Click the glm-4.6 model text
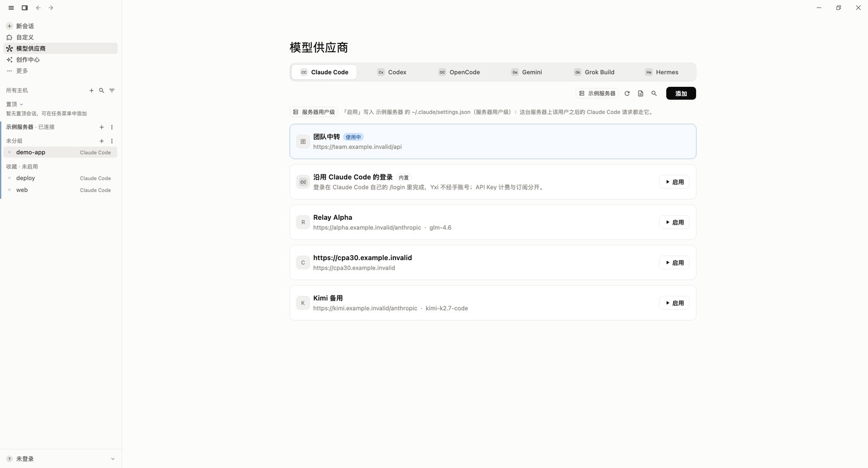Screen dimensions: 868x468 440,227
